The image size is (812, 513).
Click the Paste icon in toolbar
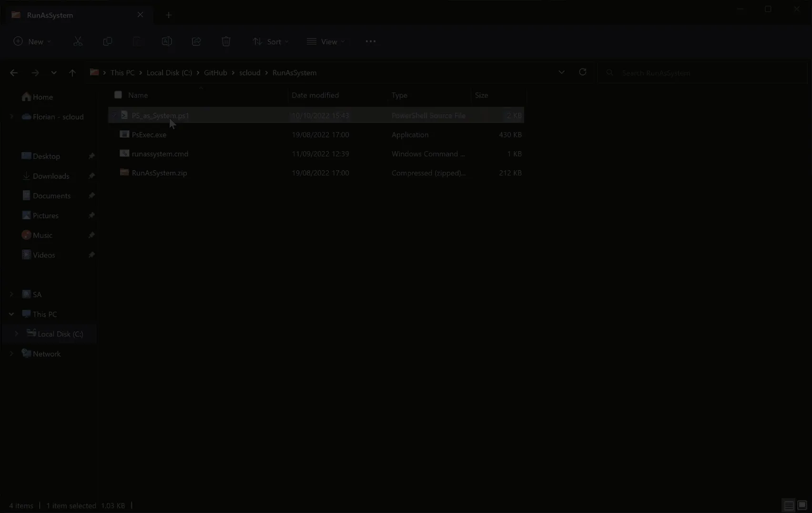tap(137, 41)
